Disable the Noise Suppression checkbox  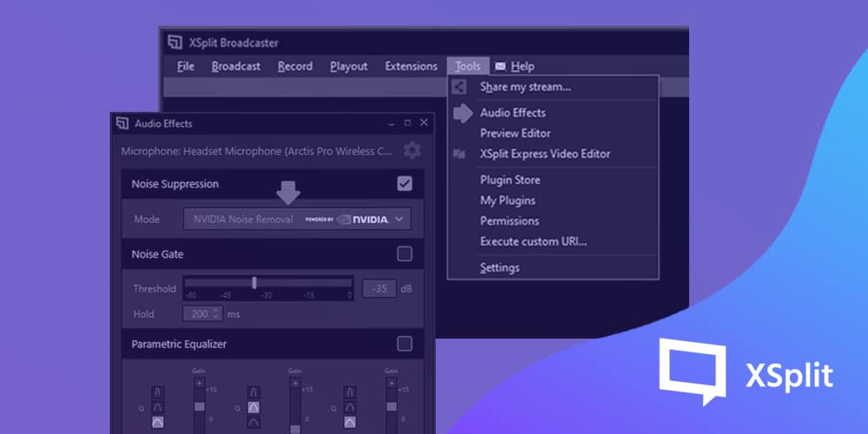(x=404, y=183)
